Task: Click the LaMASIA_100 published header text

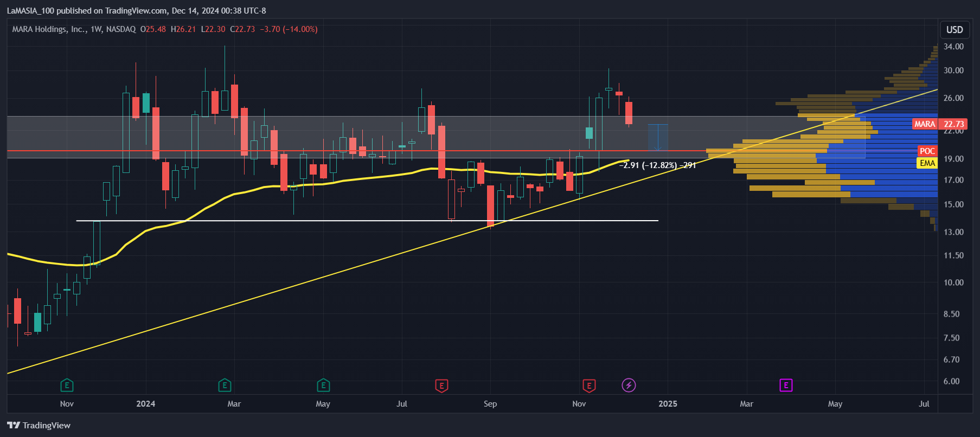Action: 136,10
